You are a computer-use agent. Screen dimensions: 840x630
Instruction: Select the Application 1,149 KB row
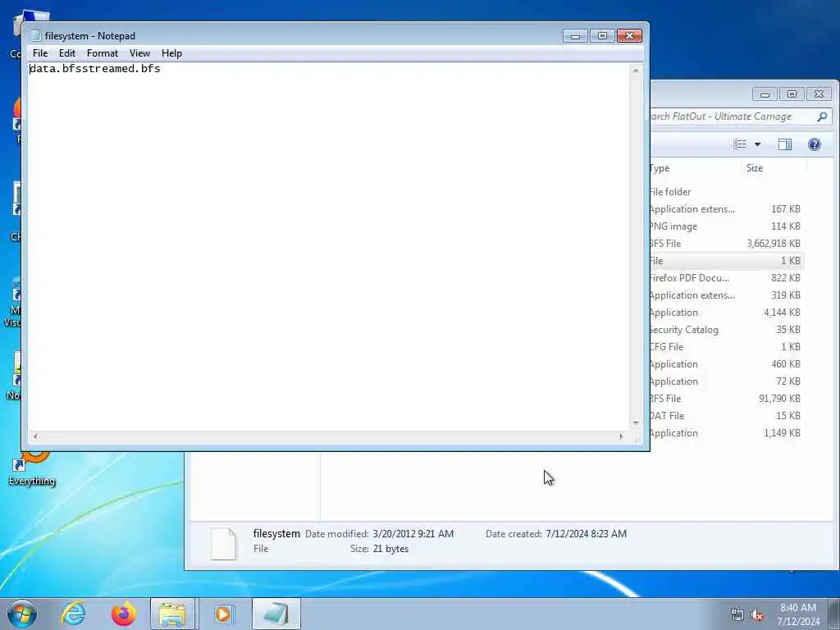pyautogui.click(x=727, y=433)
